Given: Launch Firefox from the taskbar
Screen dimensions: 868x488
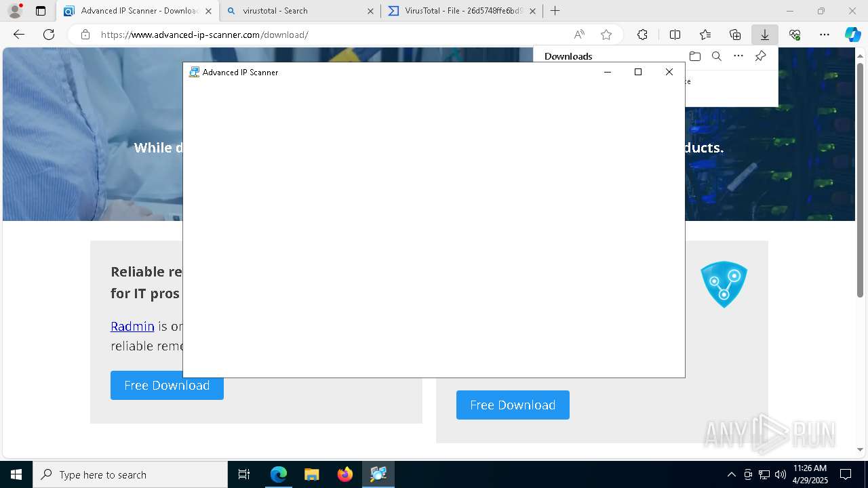Looking at the screenshot, I should point(345,474).
